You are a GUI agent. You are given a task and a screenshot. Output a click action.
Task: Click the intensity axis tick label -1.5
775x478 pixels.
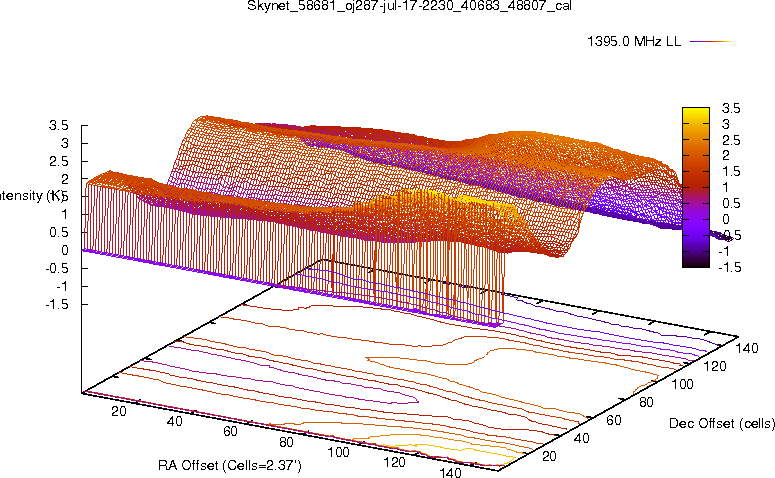[x=56, y=304]
